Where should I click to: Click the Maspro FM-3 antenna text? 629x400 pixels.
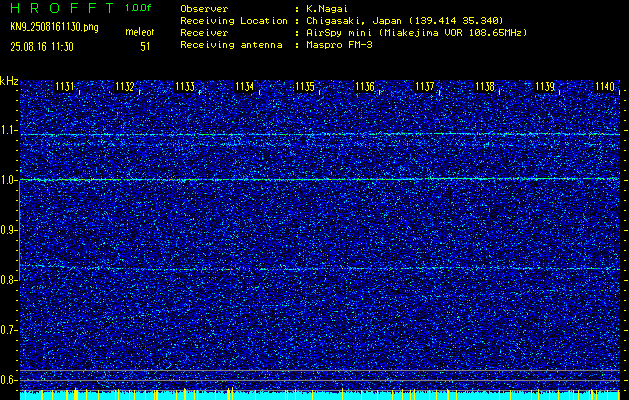339,45
